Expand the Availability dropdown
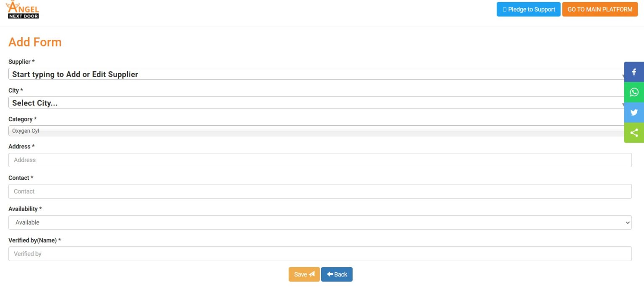The height and width of the screenshot is (287, 644). (320, 222)
